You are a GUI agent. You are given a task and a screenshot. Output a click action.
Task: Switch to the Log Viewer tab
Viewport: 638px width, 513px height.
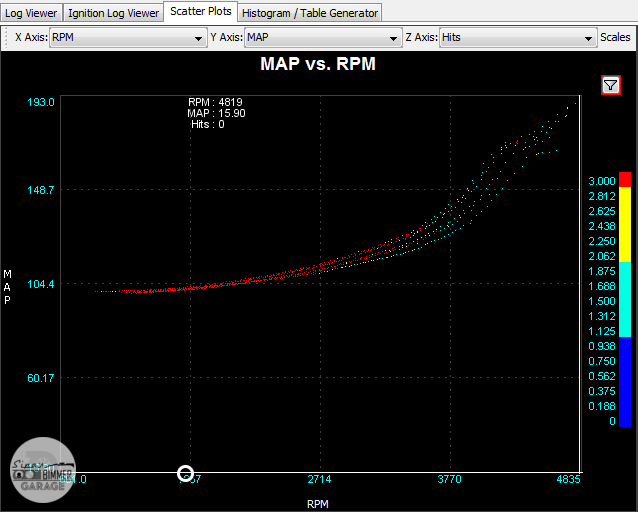click(x=32, y=13)
